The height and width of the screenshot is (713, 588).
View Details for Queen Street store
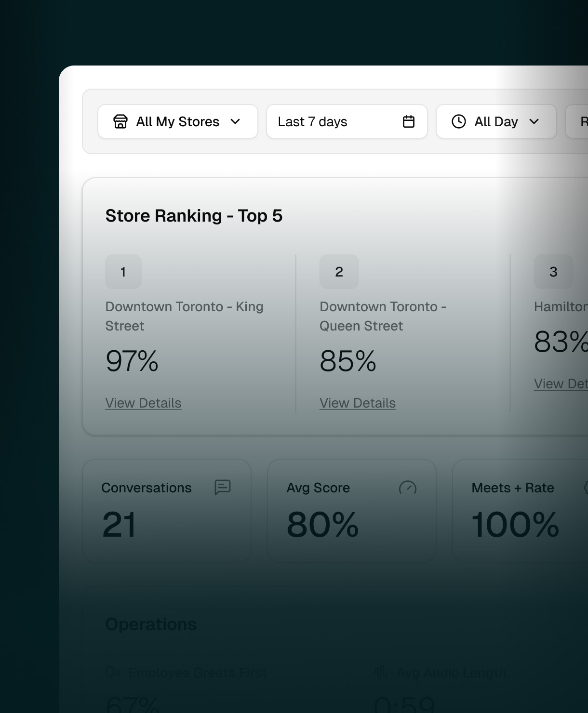(358, 403)
